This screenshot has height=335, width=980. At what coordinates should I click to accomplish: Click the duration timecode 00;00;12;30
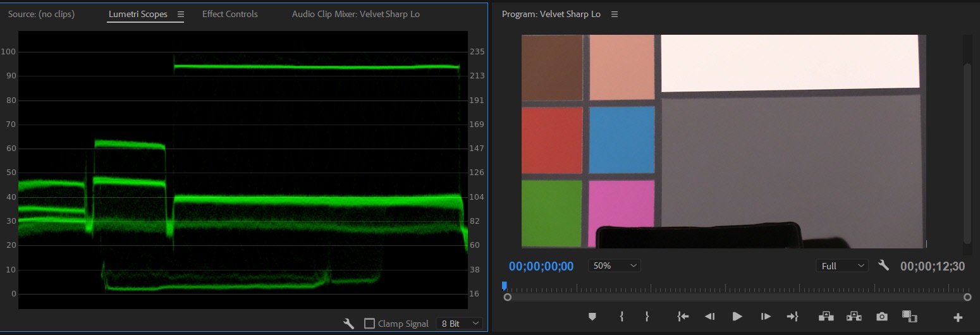point(933,266)
